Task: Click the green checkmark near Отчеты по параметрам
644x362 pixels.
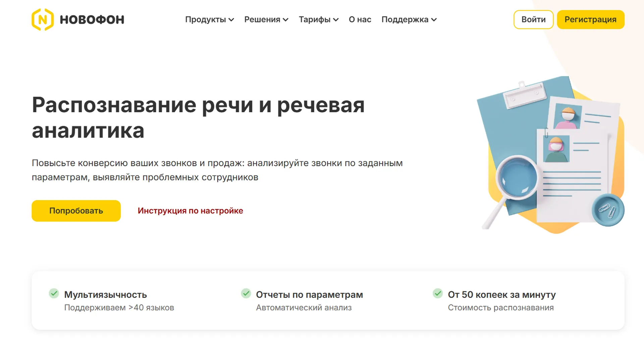Action: pyautogui.click(x=246, y=293)
